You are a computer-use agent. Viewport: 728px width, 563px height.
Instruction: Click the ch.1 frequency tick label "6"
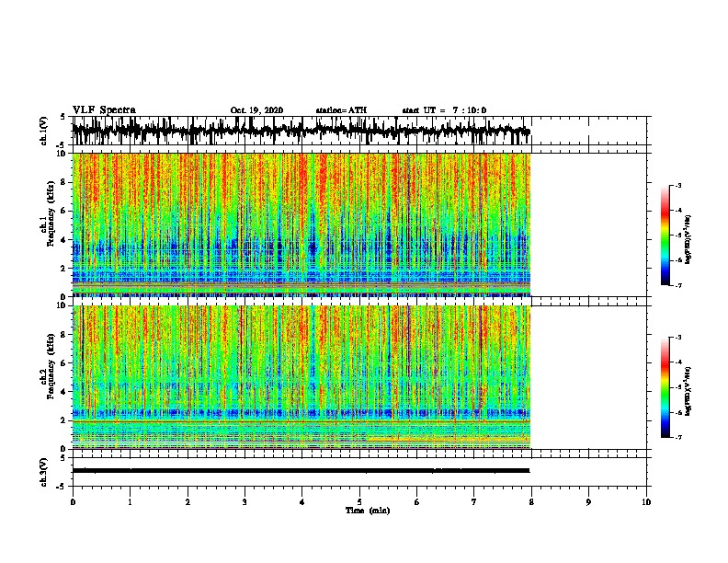coord(63,211)
